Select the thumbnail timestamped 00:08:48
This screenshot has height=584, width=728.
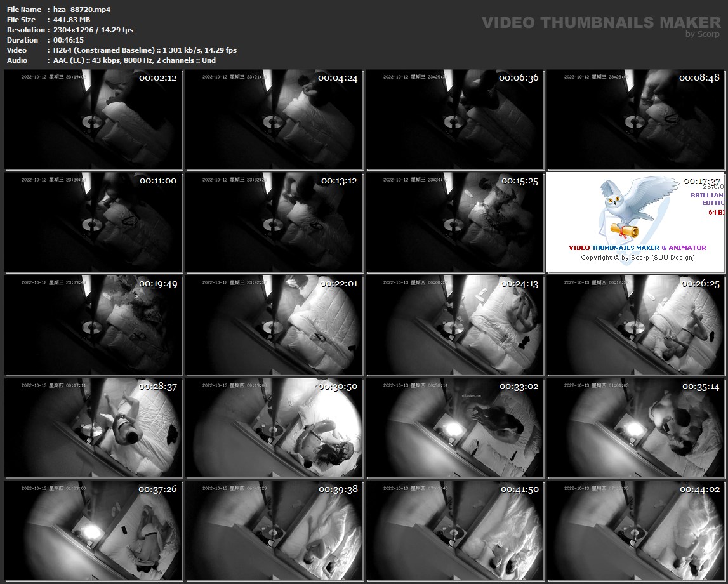636,120
